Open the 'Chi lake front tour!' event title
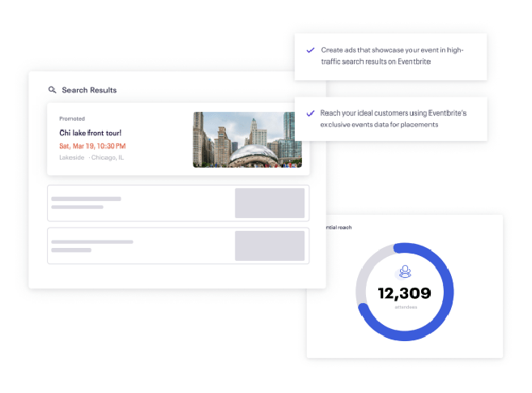Screen dimensions: 532x393 tap(91, 132)
